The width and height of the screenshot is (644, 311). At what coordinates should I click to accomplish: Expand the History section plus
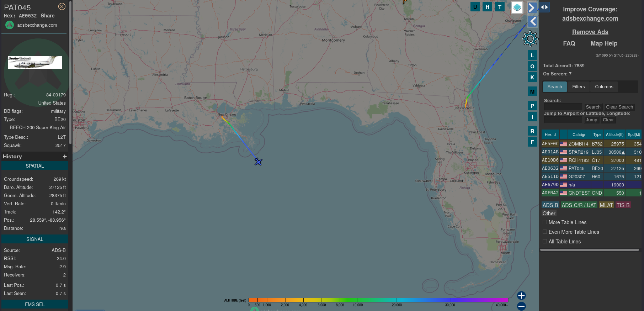point(65,157)
